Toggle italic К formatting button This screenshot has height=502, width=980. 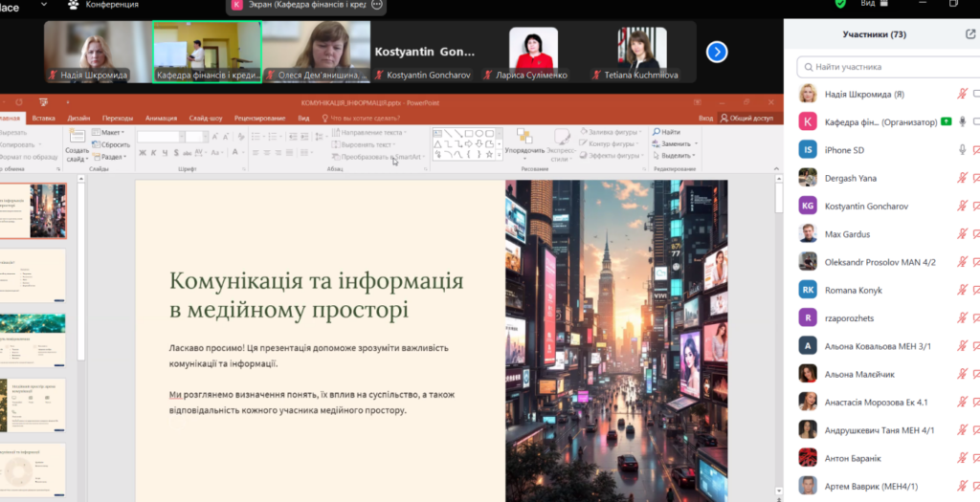pos(154,152)
